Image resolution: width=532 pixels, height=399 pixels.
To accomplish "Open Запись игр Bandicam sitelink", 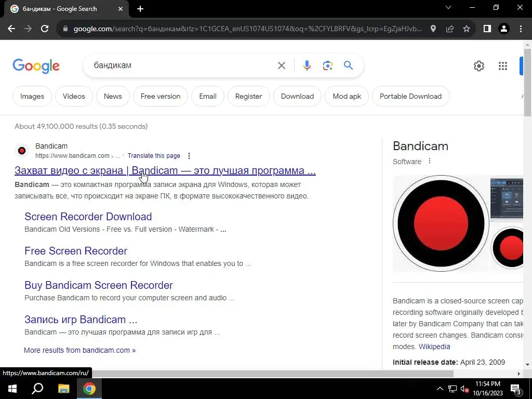I will [x=81, y=320].
